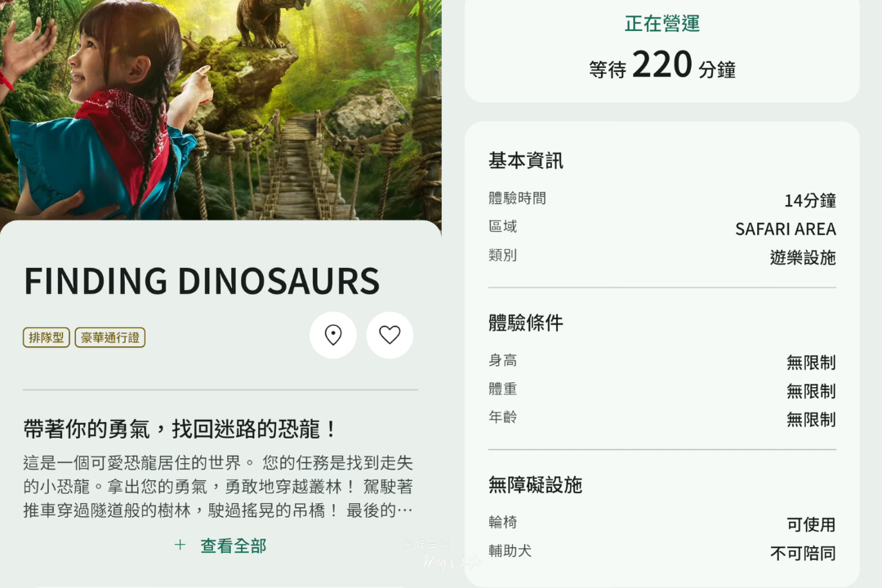The width and height of the screenshot is (882, 588).
Task: Click the 14分鐘 experience time value
Action: (x=810, y=200)
